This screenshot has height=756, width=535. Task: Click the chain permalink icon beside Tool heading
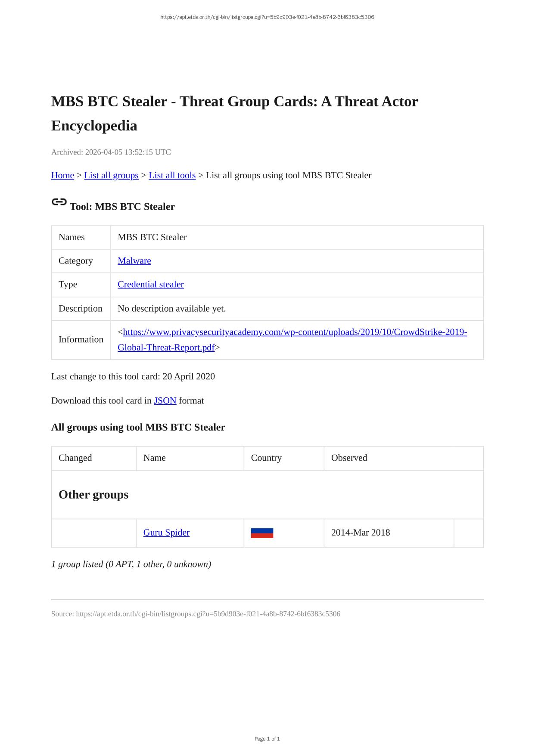(59, 202)
